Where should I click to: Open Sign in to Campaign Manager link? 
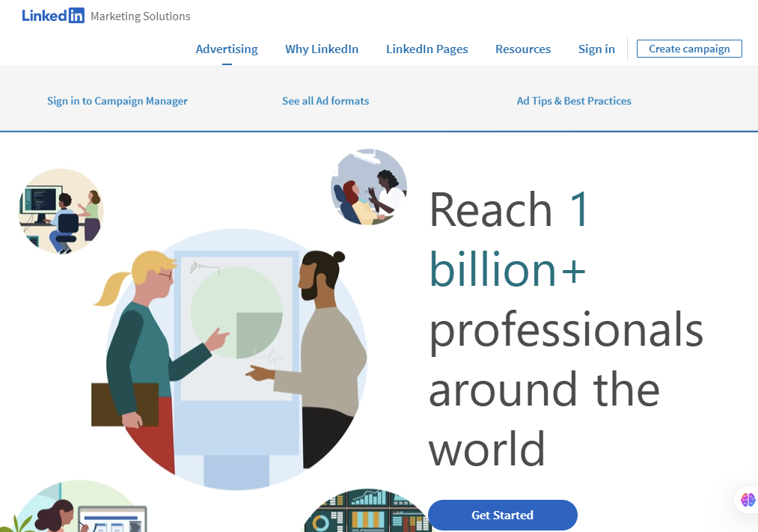(117, 101)
